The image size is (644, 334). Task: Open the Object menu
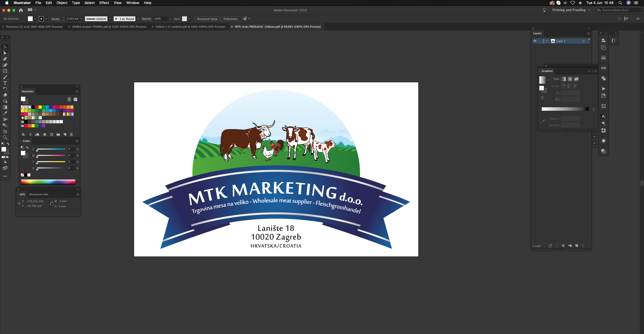(62, 3)
